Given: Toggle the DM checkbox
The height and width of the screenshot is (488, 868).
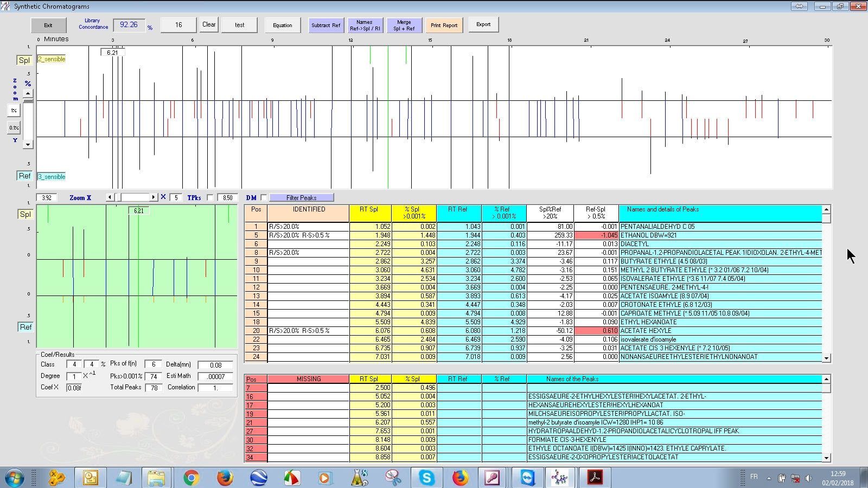Looking at the screenshot, I should pos(264,198).
